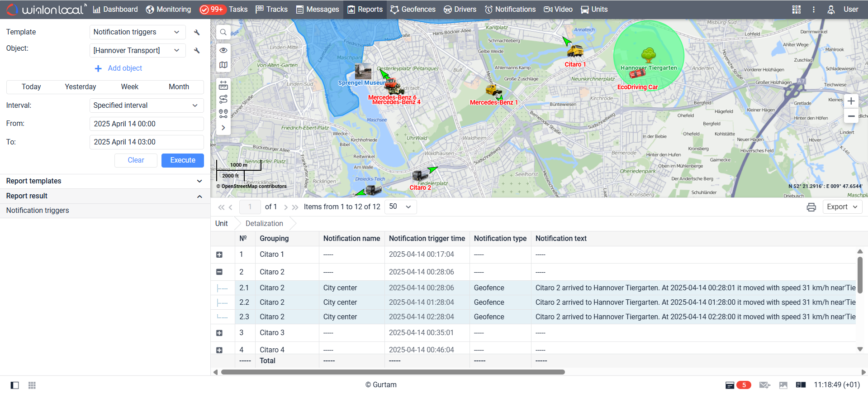This screenshot has width=868, height=394.
Task: Click the Add object link
Action: [x=124, y=68]
